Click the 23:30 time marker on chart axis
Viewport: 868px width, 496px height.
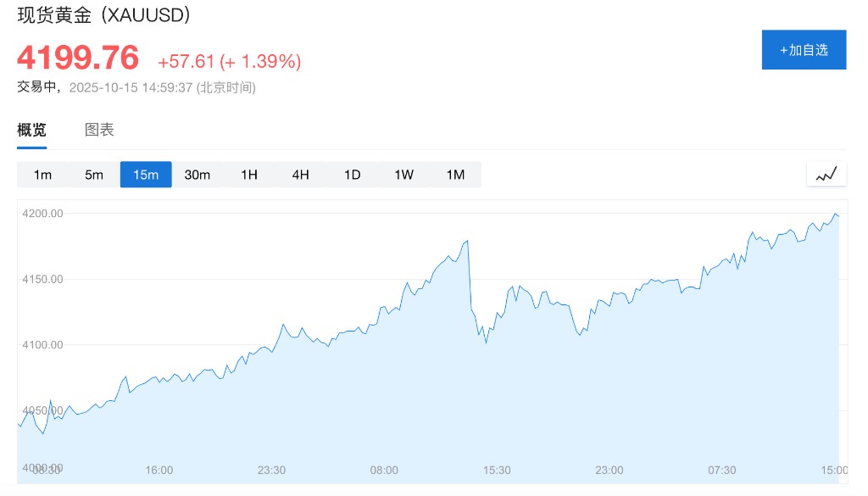click(x=271, y=470)
